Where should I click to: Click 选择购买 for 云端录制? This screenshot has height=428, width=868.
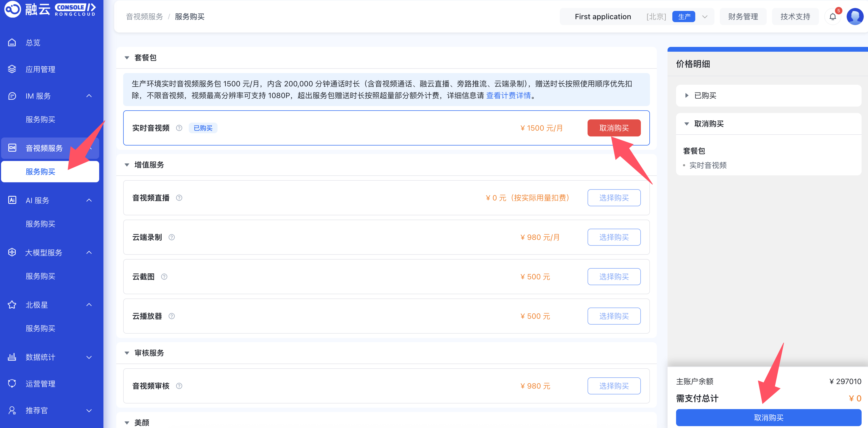click(x=614, y=237)
